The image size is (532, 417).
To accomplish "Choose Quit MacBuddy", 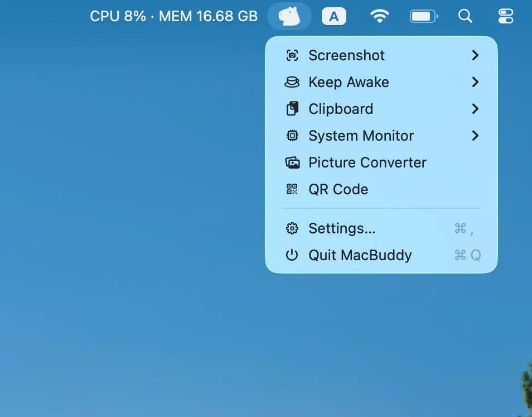I will point(381,255).
